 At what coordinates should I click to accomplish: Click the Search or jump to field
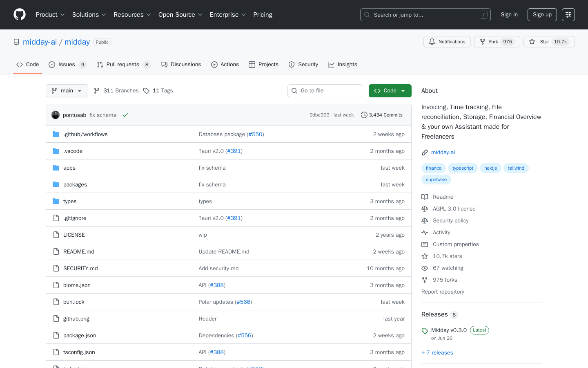click(425, 15)
